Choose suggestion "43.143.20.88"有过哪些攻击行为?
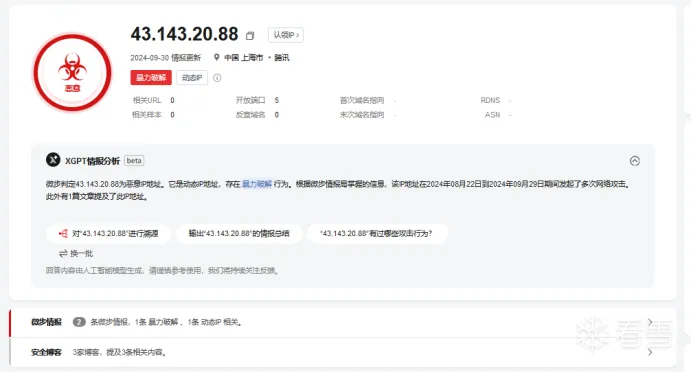692x373 pixels. 376,234
